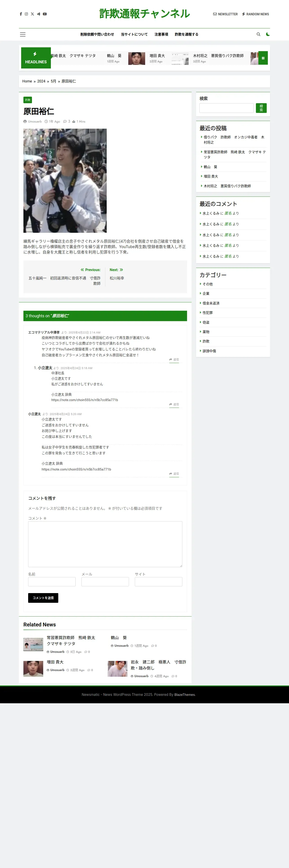The image size is (289, 868).
Task: Open the 2週間 Ago related post thumbnail
Action: (x=33, y=669)
